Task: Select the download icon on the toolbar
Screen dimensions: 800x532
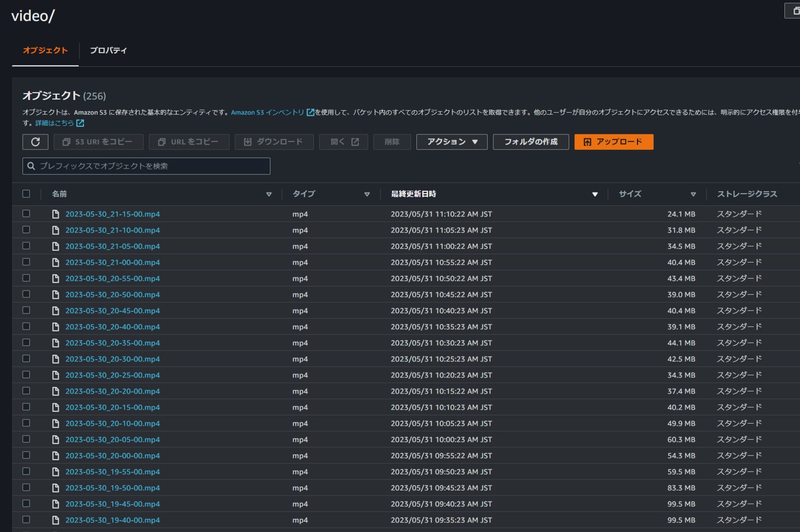Action: coord(248,142)
